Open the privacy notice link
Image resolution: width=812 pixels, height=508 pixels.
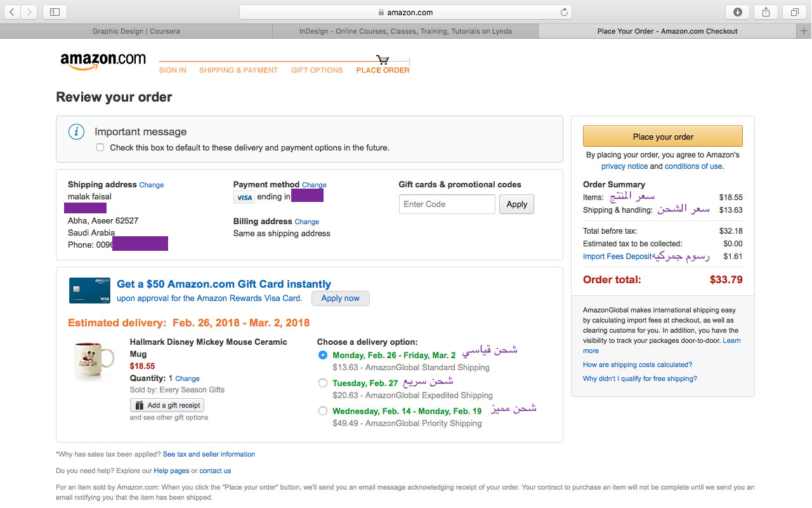point(625,166)
